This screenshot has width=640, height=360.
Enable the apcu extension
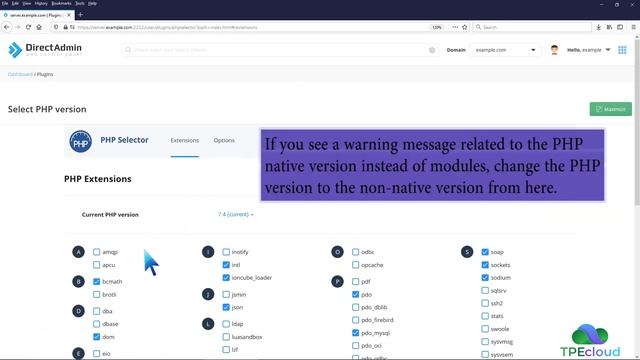pos(96,265)
